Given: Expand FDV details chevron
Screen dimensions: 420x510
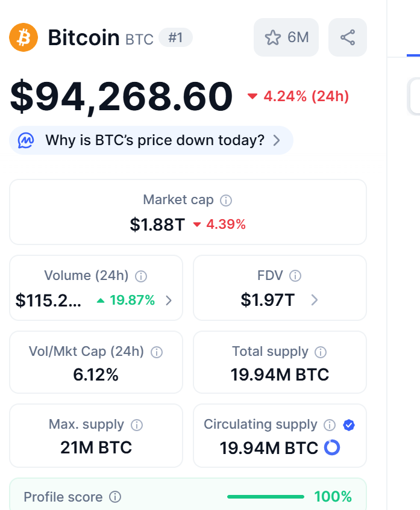Looking at the screenshot, I should (x=314, y=300).
